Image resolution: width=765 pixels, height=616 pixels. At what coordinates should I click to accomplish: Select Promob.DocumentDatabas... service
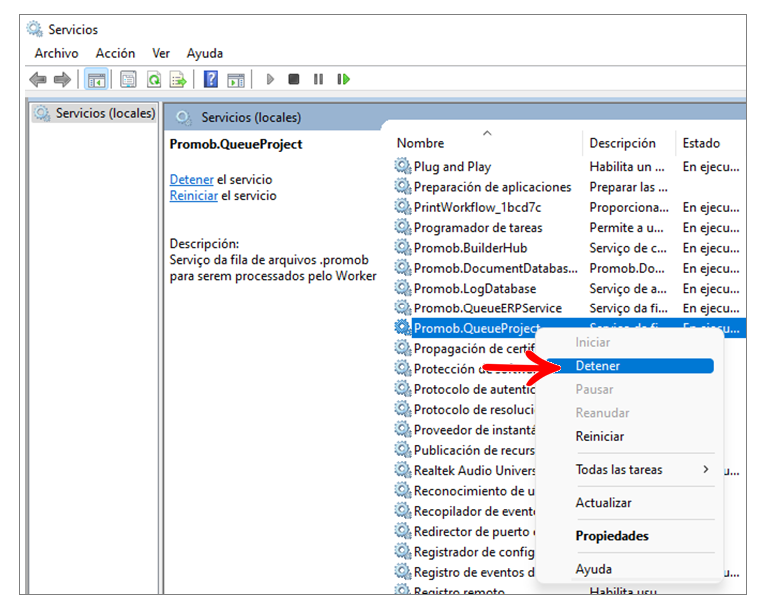569,268
